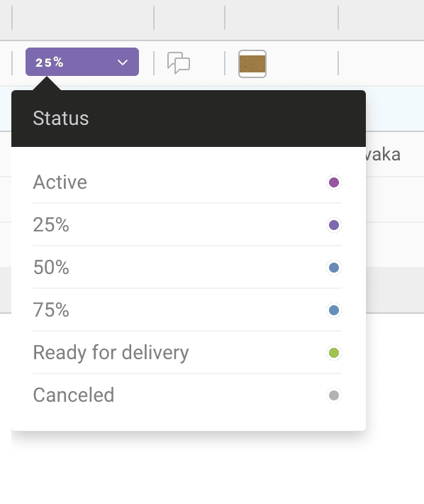Viewport: 424px width, 504px height.
Task: Click the chevron arrow on purple status button
Action: (123, 62)
